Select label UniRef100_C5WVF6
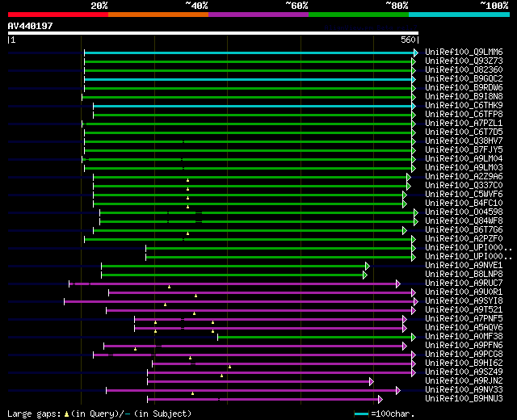The image size is (517, 420). point(464,195)
